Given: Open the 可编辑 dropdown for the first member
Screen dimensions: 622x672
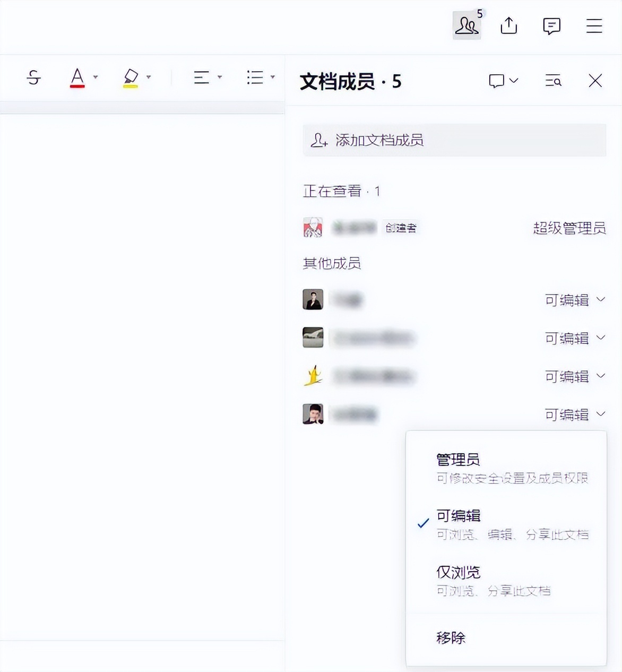Looking at the screenshot, I should (x=575, y=300).
